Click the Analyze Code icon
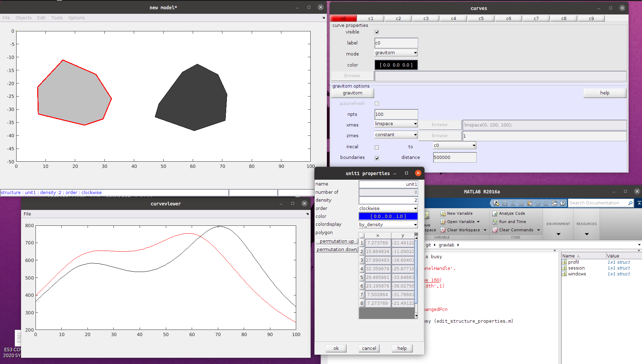The image size is (642, 364). click(495, 213)
